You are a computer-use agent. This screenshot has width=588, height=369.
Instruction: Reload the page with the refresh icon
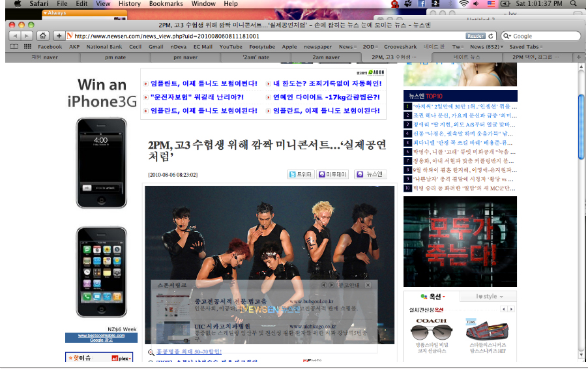(x=490, y=36)
